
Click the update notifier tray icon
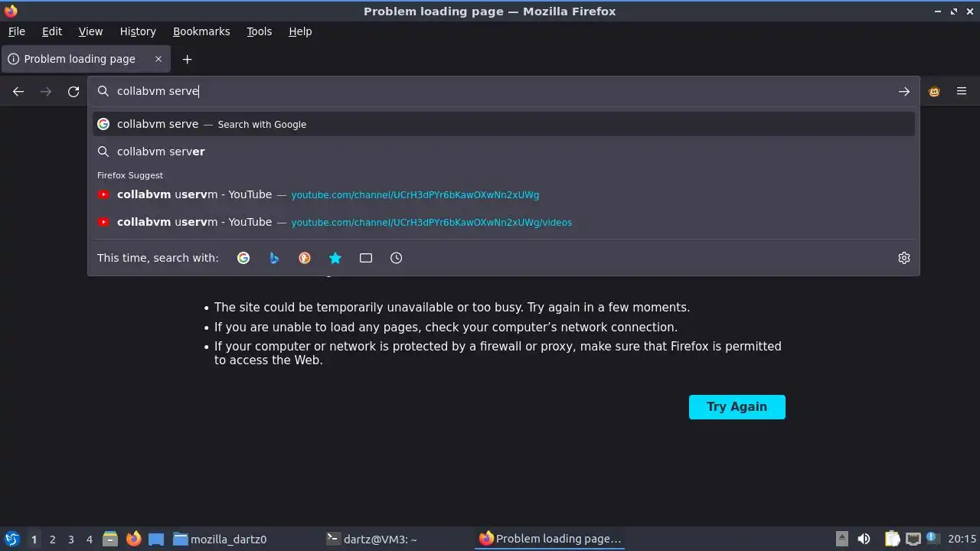click(933, 538)
